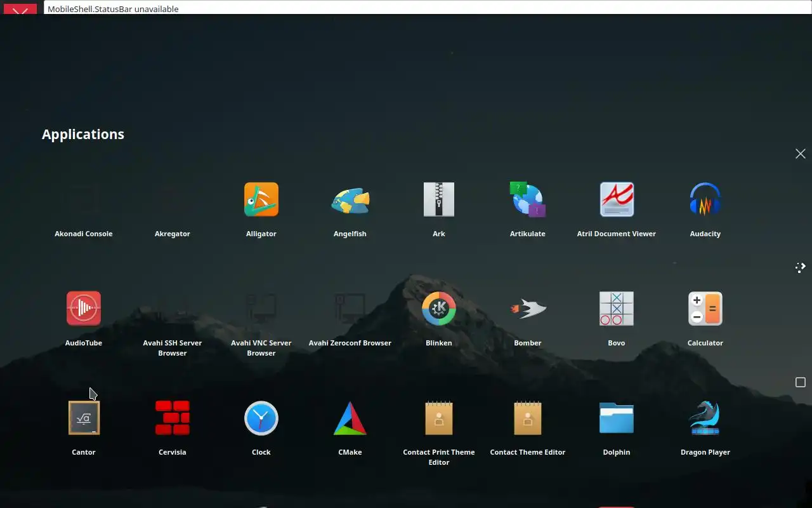
Task: Open the Clock app
Action: (261, 418)
